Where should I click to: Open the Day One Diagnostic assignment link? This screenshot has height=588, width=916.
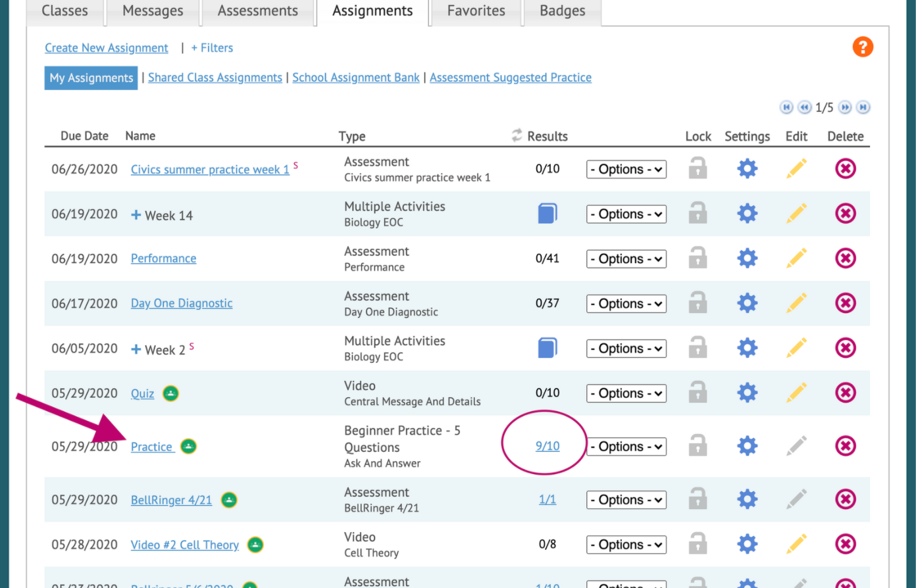(182, 303)
